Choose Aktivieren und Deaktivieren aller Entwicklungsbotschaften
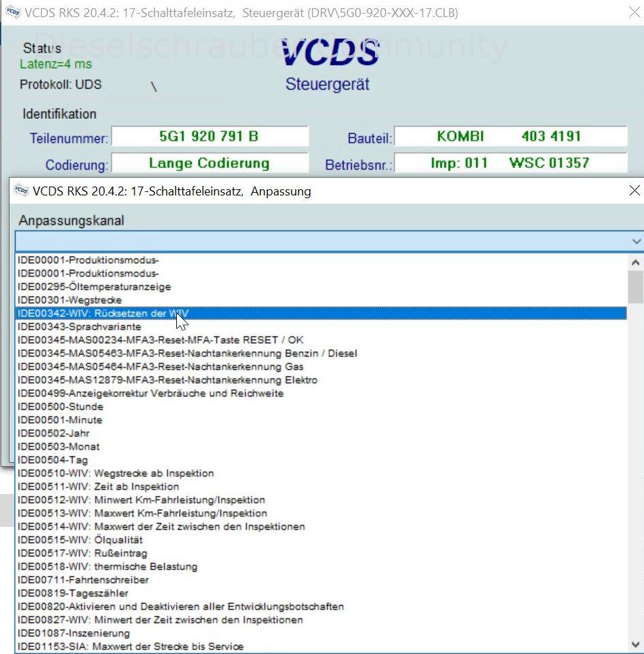The image size is (644, 654). pyautogui.click(x=321, y=607)
